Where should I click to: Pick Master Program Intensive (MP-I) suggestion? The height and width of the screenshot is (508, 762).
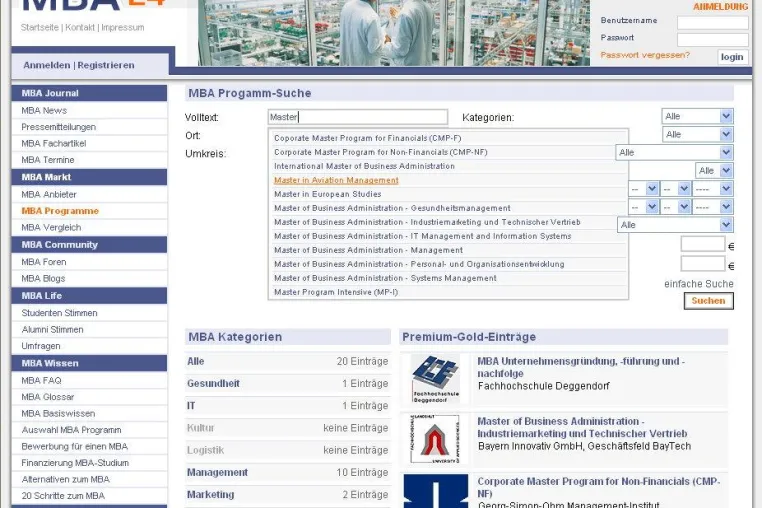pos(336,292)
